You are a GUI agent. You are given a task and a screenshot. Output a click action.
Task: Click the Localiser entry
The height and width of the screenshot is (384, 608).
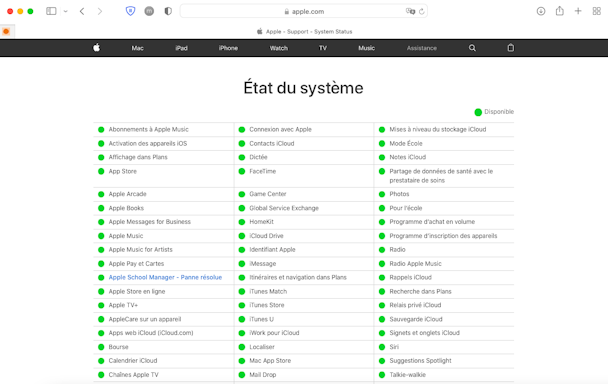[x=262, y=347]
